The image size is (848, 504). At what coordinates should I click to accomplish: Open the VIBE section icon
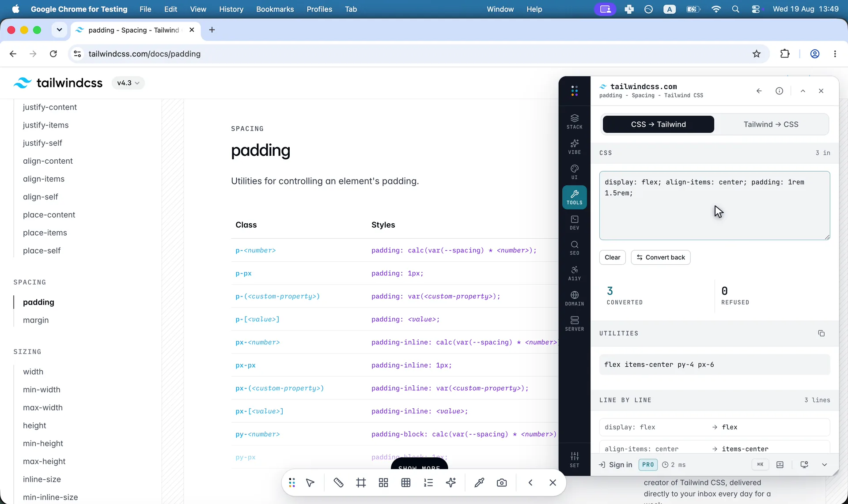574,147
